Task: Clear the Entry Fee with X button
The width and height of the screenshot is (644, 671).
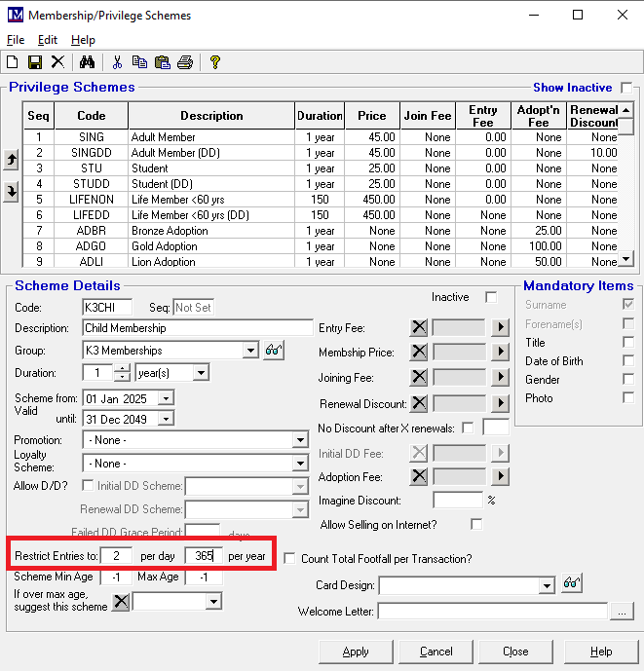Action: tap(418, 328)
